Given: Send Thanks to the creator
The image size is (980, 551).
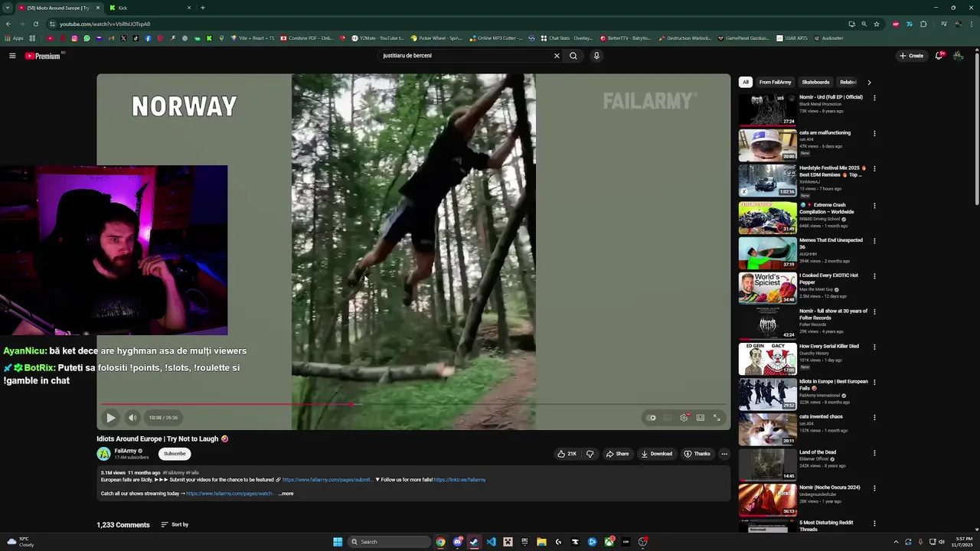Looking at the screenshot, I should [697, 454].
